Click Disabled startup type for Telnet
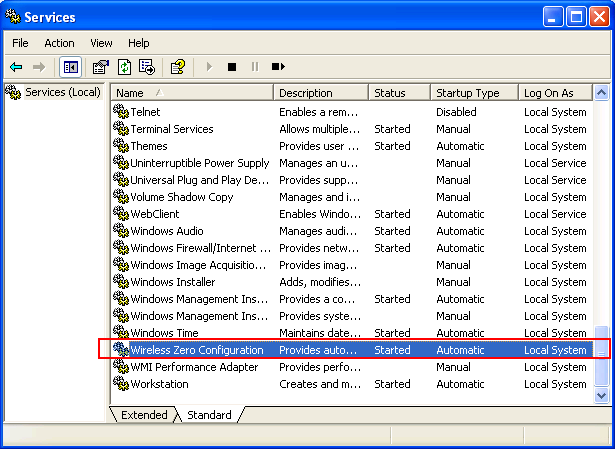The height and width of the screenshot is (449, 615). 456,112
